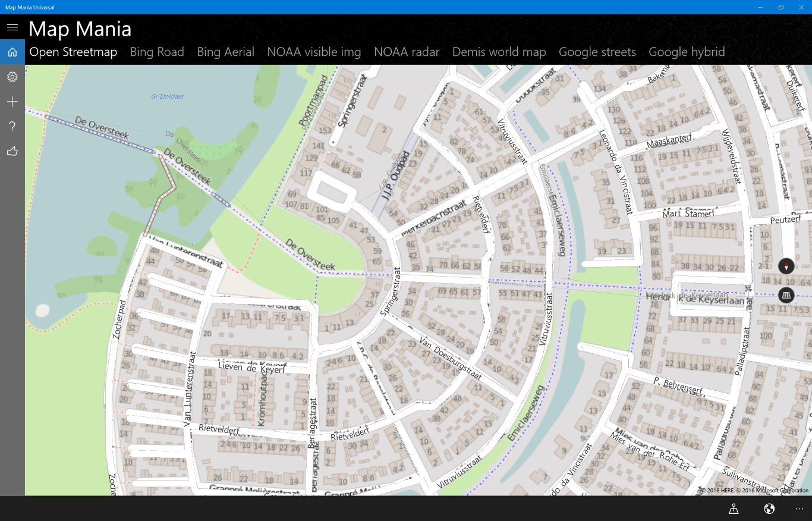Screen dimensions: 812x521
Task: Click the locate me icon
Action: click(734, 509)
